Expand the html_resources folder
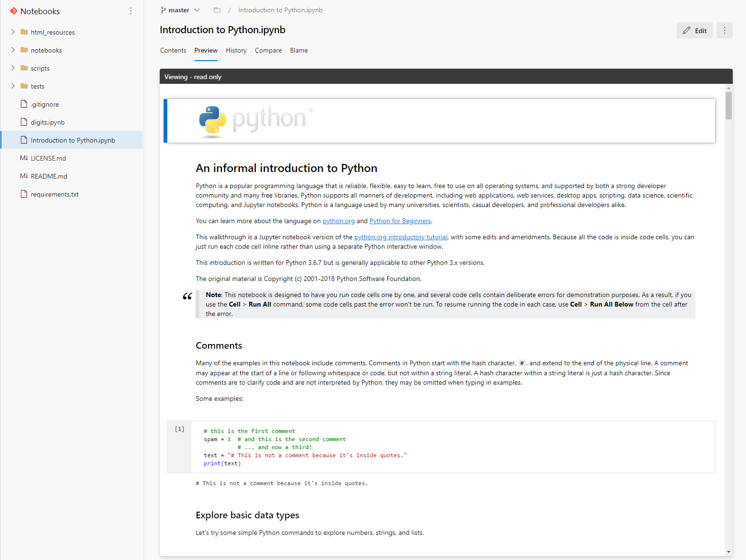 tap(13, 32)
